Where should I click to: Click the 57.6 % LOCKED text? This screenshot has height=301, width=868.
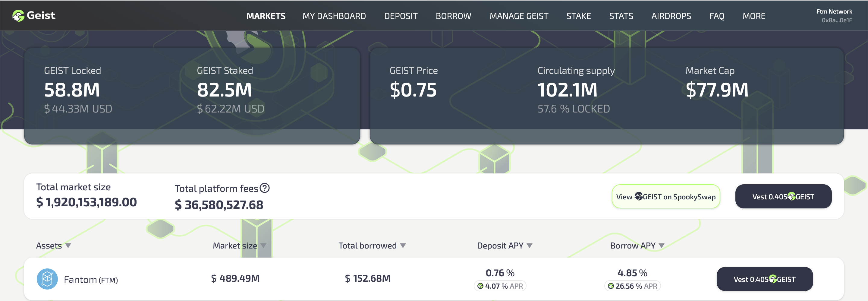574,109
